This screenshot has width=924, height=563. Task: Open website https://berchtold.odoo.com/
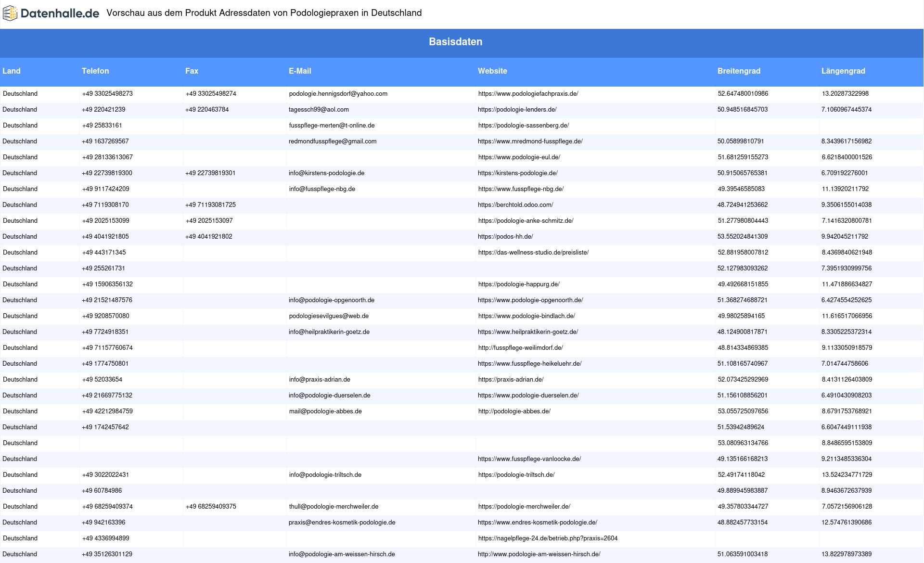click(515, 205)
